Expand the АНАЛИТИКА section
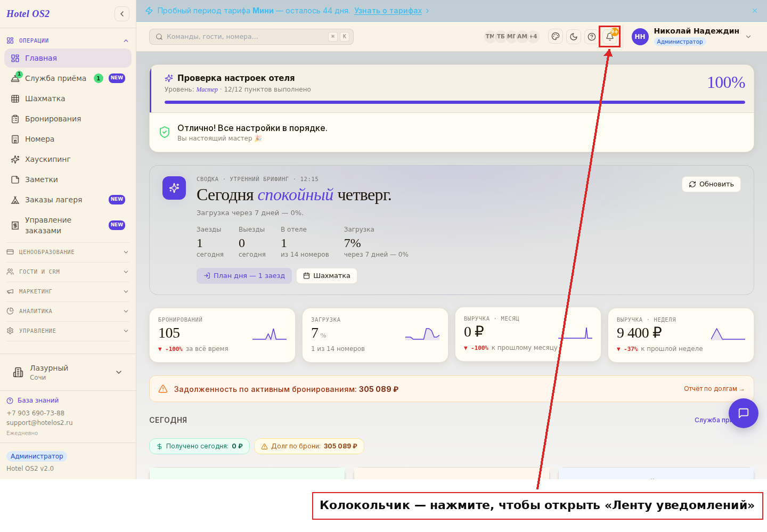The height and width of the screenshot is (532, 767). point(67,311)
